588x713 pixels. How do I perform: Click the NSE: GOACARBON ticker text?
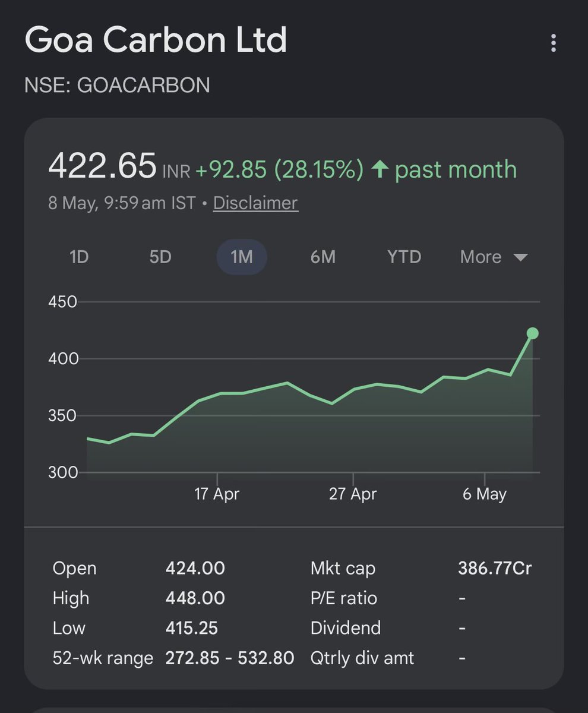(117, 86)
